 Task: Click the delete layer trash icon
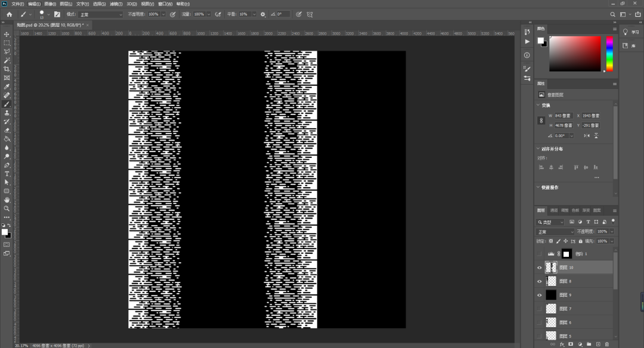[x=607, y=344]
